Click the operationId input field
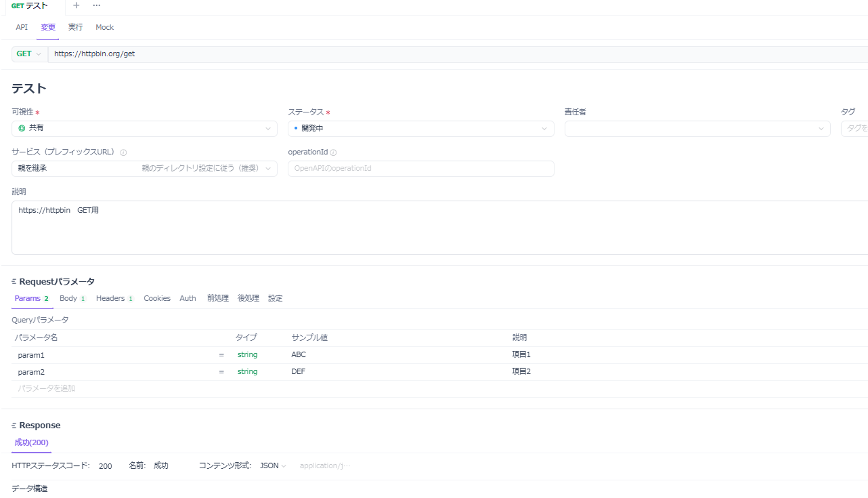 pyautogui.click(x=420, y=168)
